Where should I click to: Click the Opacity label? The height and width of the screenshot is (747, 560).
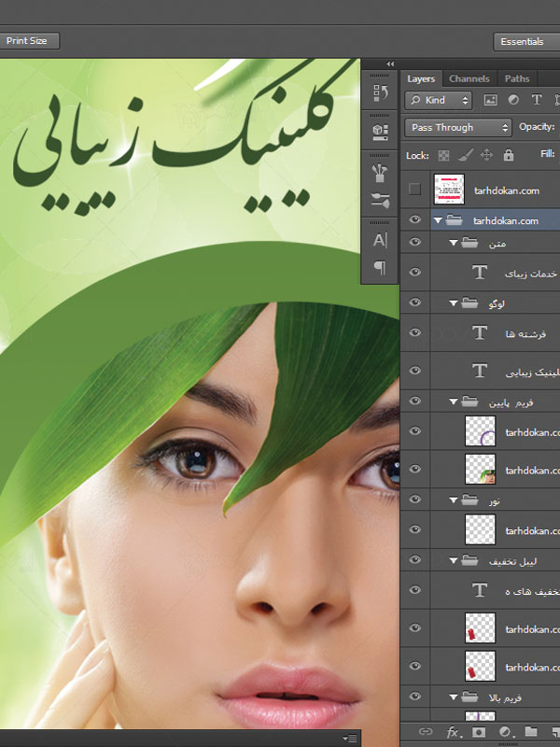(537, 127)
